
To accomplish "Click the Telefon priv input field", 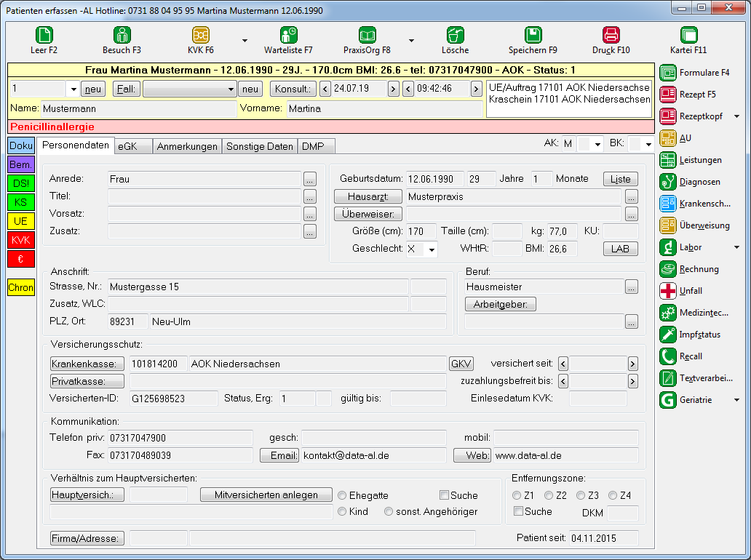I will tap(180, 438).
